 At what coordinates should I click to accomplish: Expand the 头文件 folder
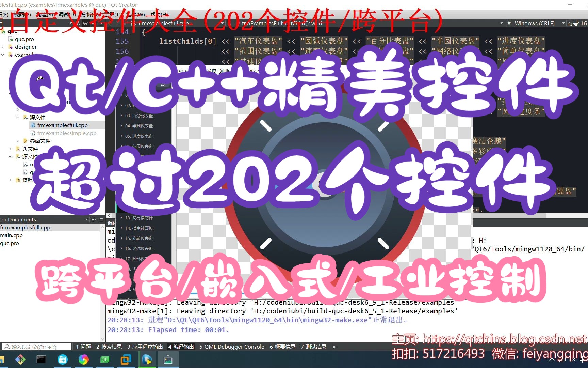pyautogui.click(x=10, y=149)
